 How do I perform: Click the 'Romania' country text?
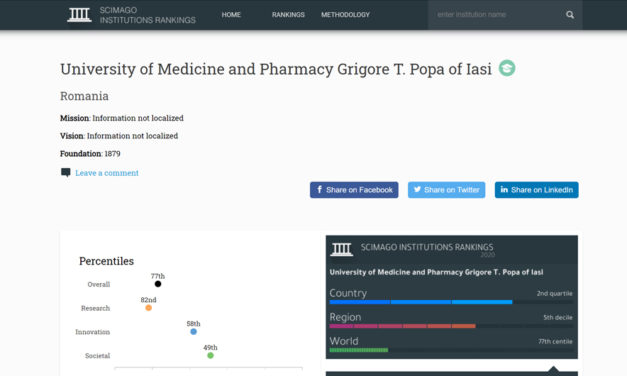84,96
